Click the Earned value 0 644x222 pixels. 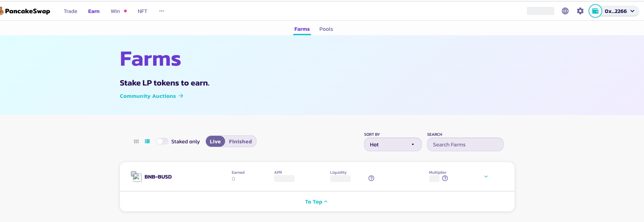[234, 179]
